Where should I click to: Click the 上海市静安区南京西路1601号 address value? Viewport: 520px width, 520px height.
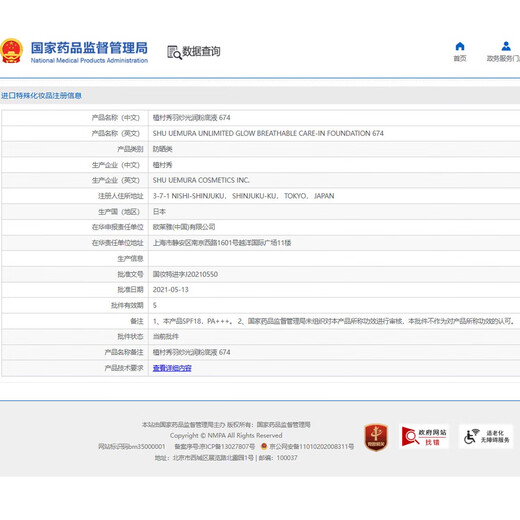coord(222,243)
